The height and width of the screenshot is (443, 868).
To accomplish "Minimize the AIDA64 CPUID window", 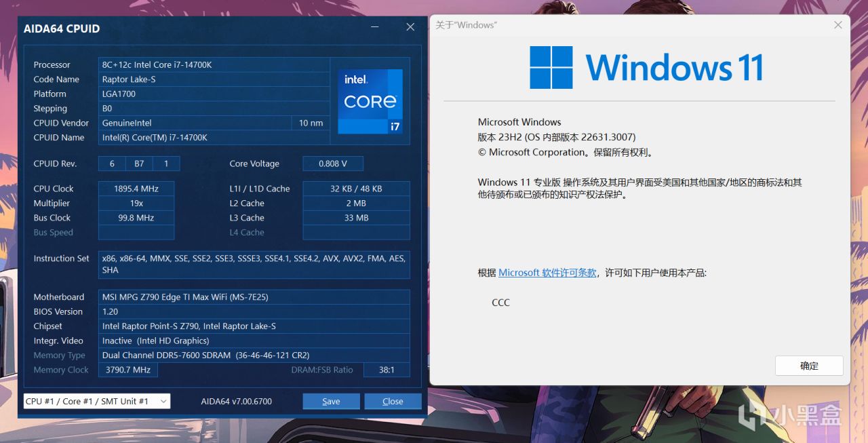I will point(375,27).
